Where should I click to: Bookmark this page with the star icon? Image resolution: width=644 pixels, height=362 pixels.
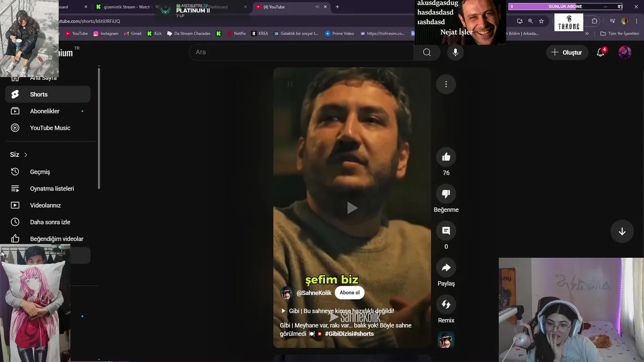click(541, 21)
